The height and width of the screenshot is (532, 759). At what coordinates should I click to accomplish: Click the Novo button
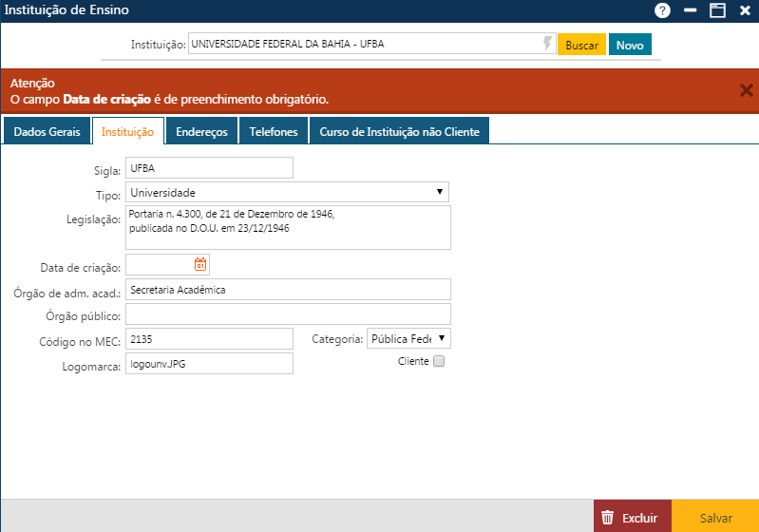pos(630,46)
